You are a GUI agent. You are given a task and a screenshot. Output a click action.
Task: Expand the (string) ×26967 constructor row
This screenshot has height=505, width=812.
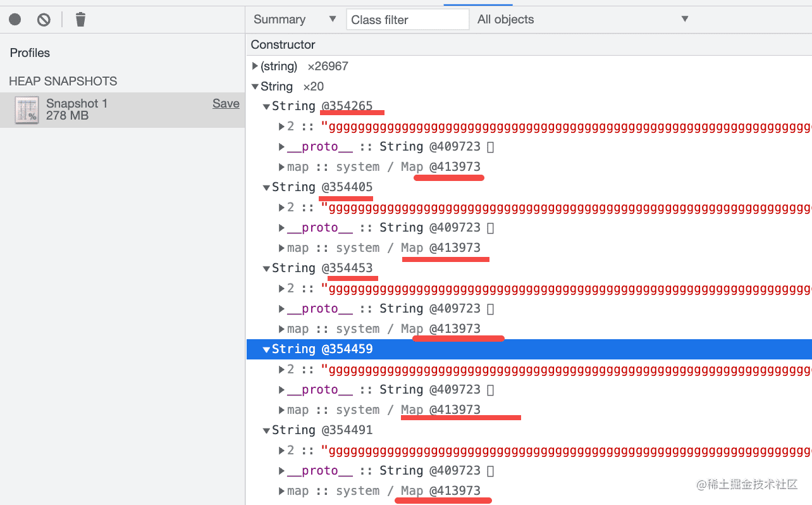click(x=255, y=66)
